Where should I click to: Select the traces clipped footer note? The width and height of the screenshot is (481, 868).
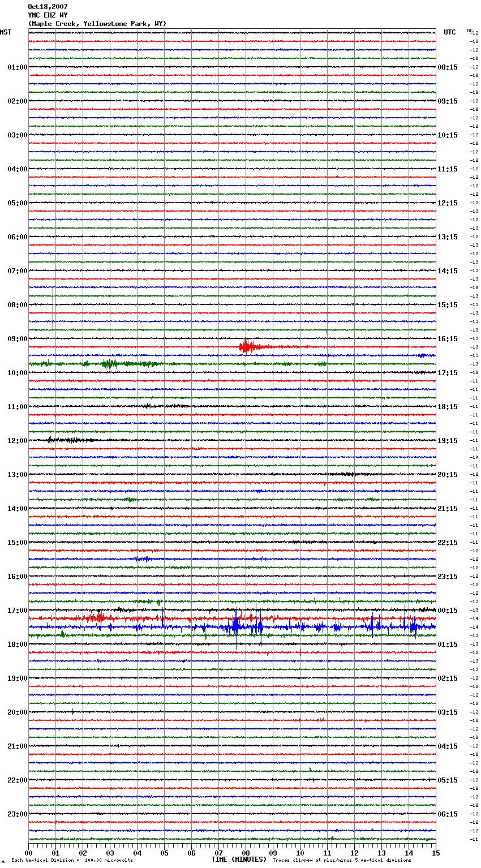coord(342,861)
